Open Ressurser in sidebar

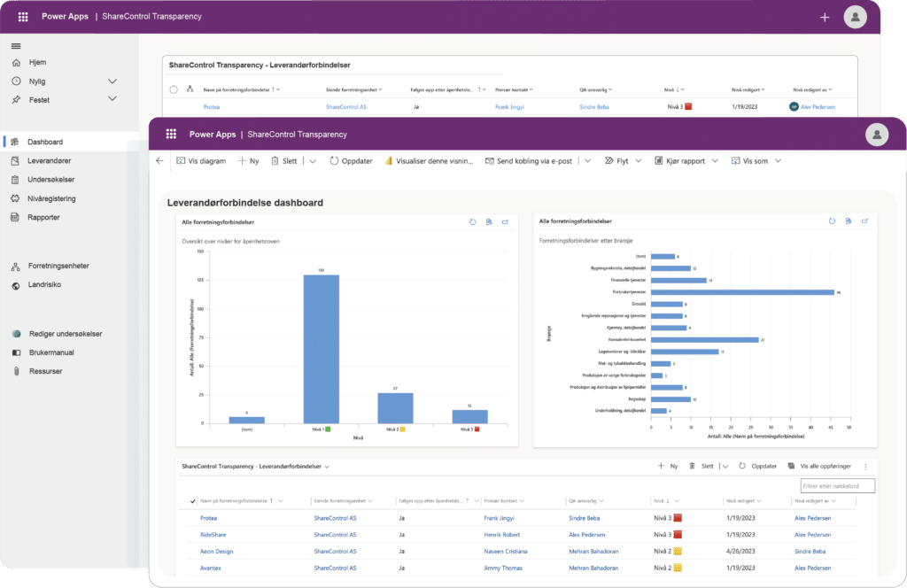click(x=45, y=371)
